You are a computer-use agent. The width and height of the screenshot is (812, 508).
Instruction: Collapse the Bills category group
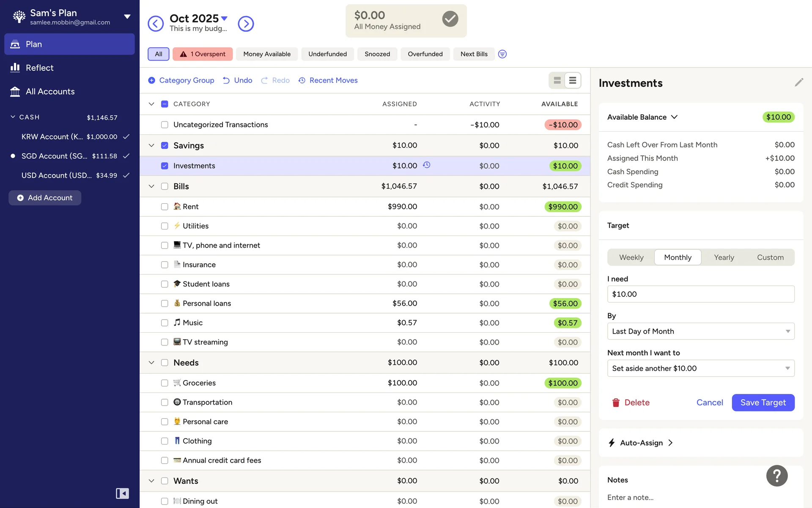(151, 186)
